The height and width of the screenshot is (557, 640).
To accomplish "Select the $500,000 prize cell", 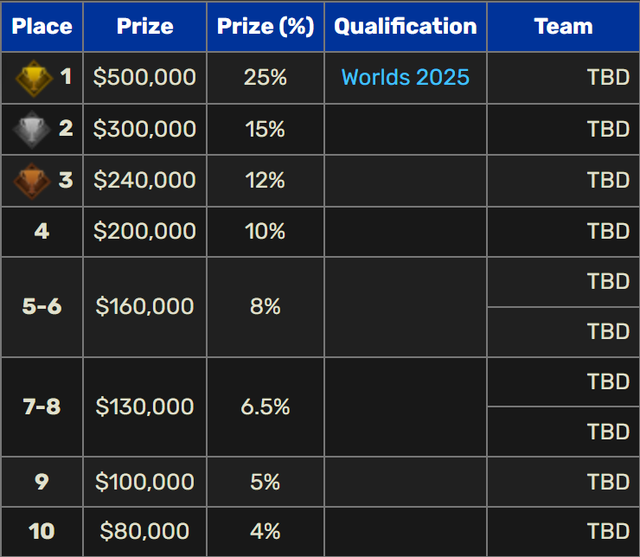I will click(145, 77).
